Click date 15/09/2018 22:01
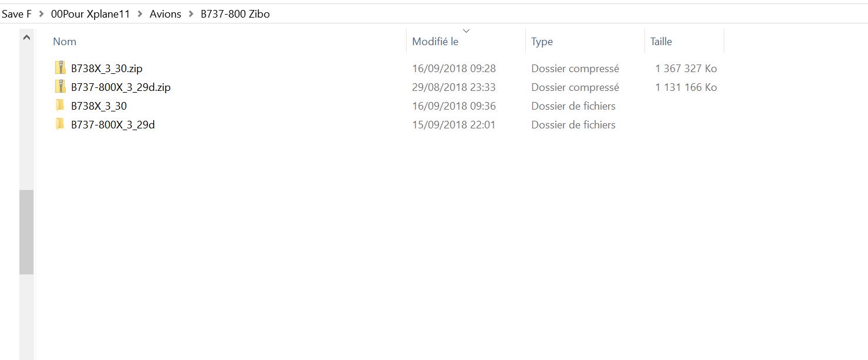 click(x=454, y=125)
